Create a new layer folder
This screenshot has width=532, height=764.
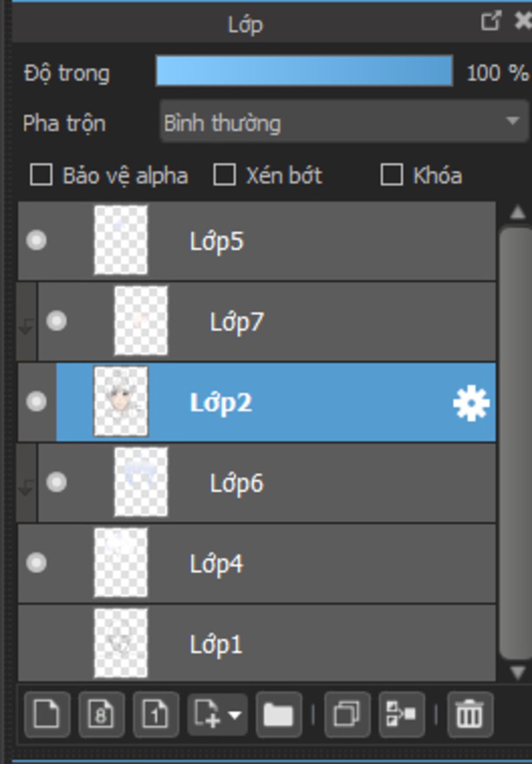(x=278, y=715)
